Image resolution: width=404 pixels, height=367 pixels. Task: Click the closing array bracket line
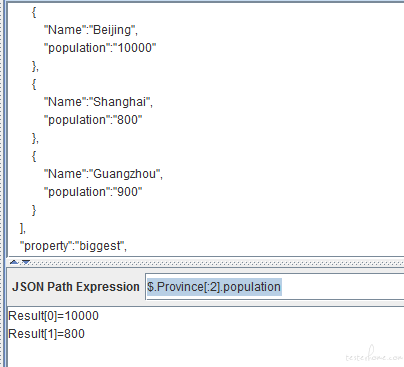(x=22, y=228)
